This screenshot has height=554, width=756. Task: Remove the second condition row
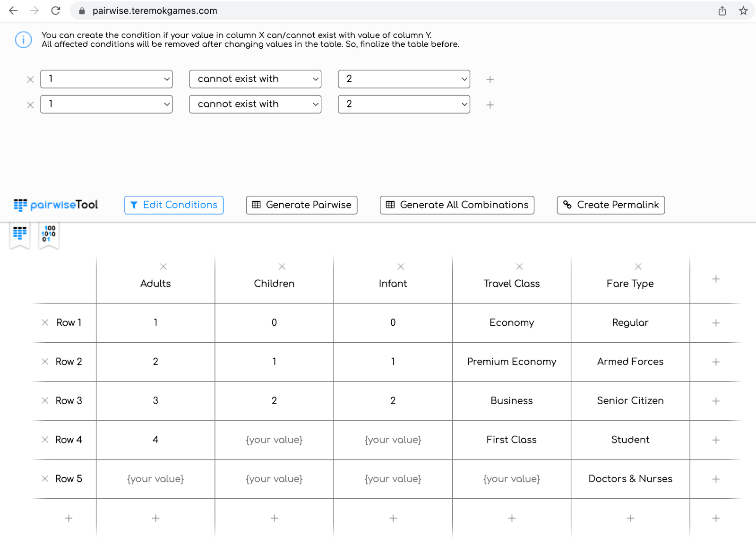point(30,105)
